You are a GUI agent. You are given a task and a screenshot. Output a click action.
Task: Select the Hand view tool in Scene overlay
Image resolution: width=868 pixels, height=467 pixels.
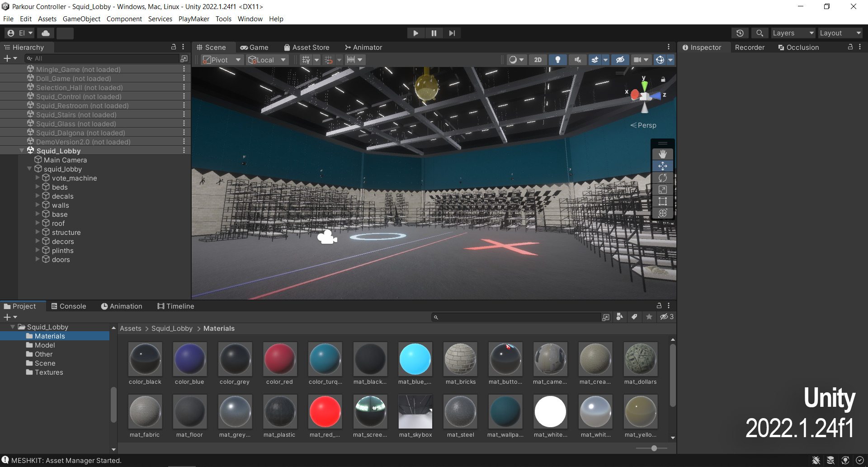tap(663, 154)
